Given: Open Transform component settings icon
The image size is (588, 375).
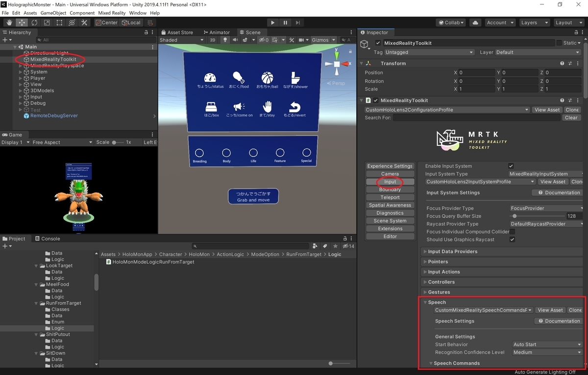Looking at the screenshot, I should click(x=571, y=63).
